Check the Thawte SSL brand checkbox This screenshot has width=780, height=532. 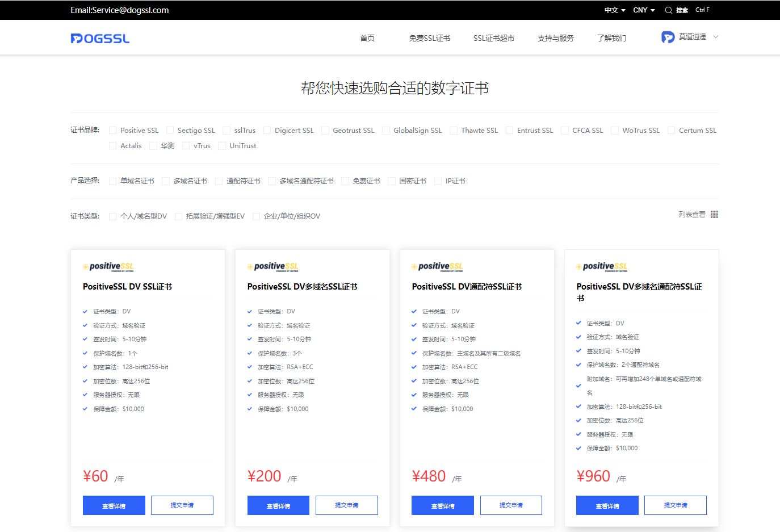pyautogui.click(x=454, y=131)
